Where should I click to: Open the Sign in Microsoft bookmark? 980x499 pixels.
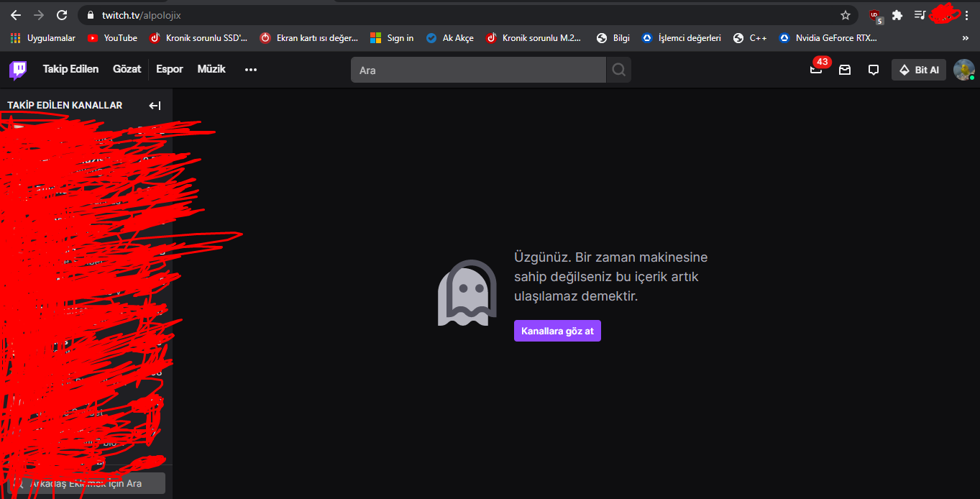(x=392, y=38)
